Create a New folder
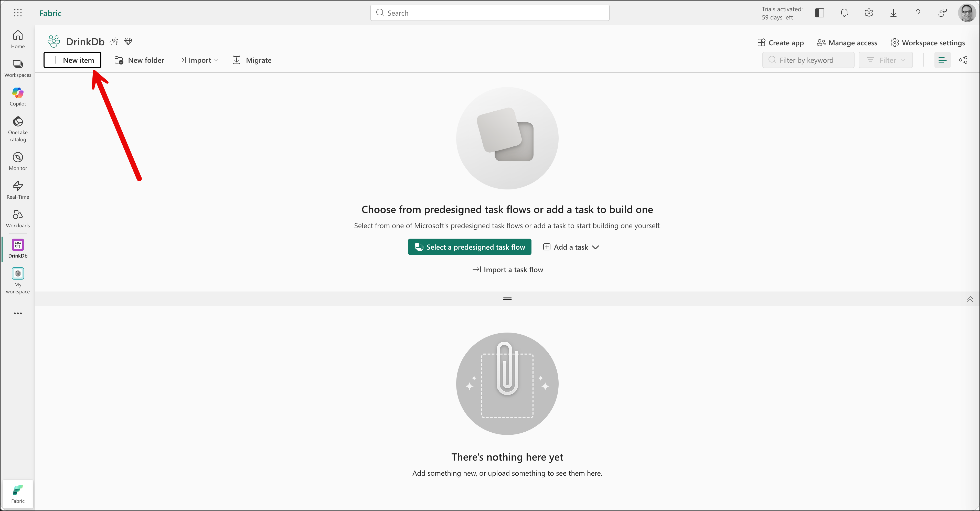Image resolution: width=980 pixels, height=511 pixels. point(139,60)
